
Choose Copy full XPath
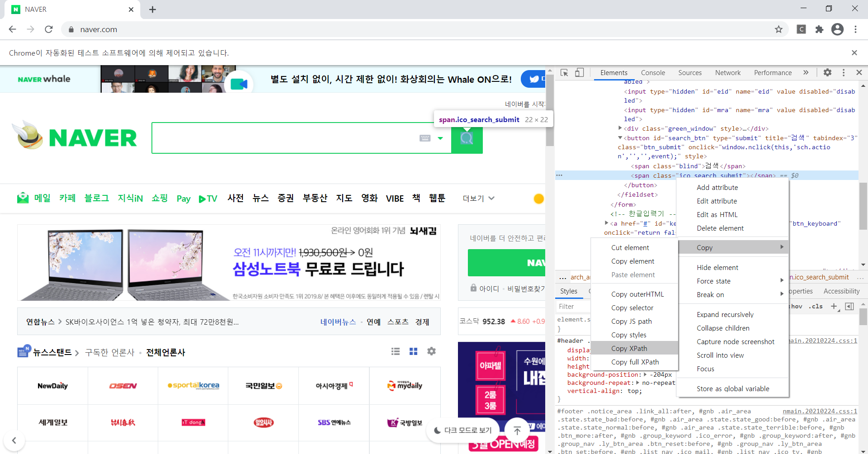click(x=635, y=362)
